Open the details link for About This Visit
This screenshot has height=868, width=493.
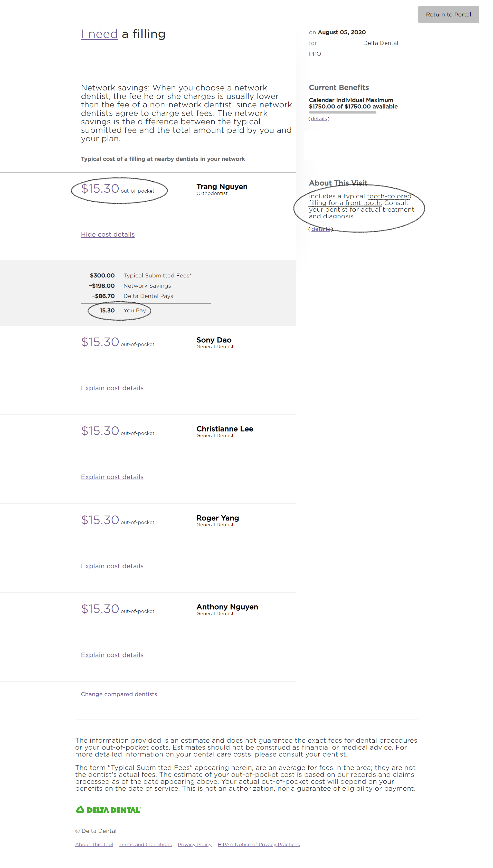click(320, 229)
